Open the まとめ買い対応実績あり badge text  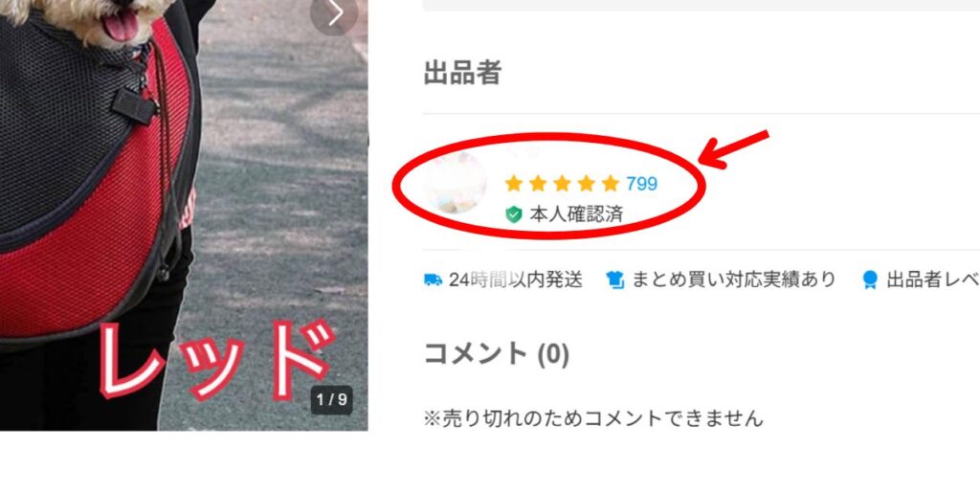[x=734, y=280]
